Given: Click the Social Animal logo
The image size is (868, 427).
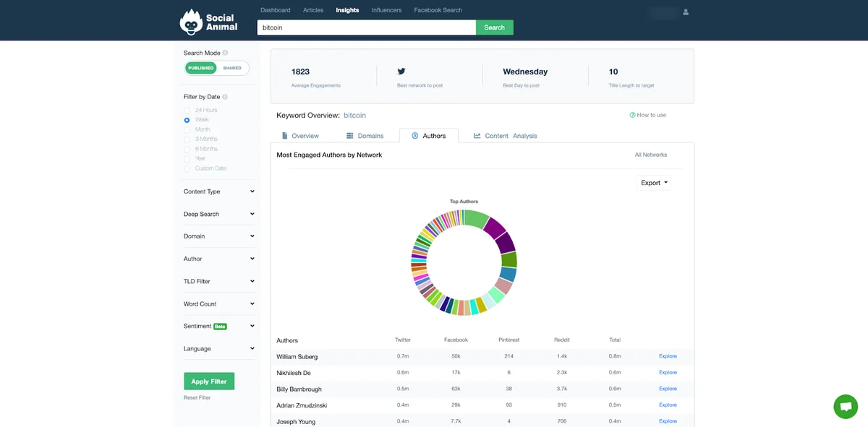Looking at the screenshot, I should click(x=208, y=22).
